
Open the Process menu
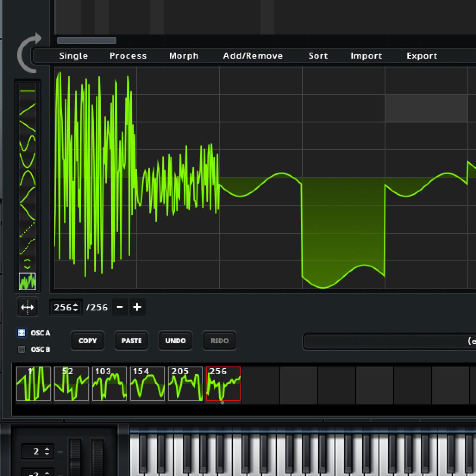(x=128, y=56)
